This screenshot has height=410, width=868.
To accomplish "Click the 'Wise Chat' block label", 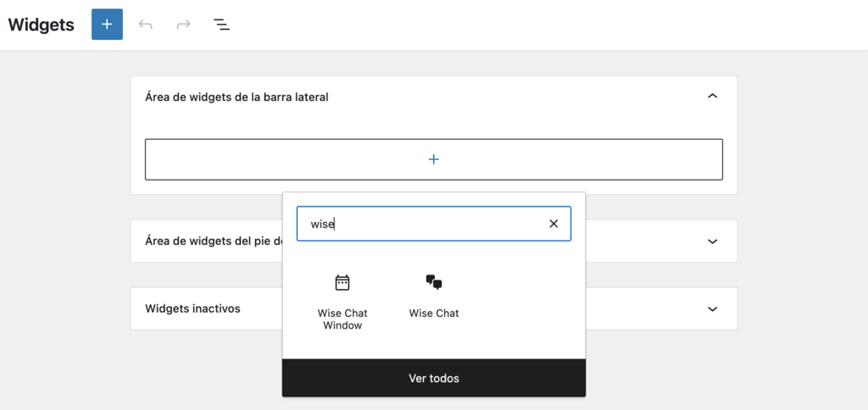I will pos(434,313).
